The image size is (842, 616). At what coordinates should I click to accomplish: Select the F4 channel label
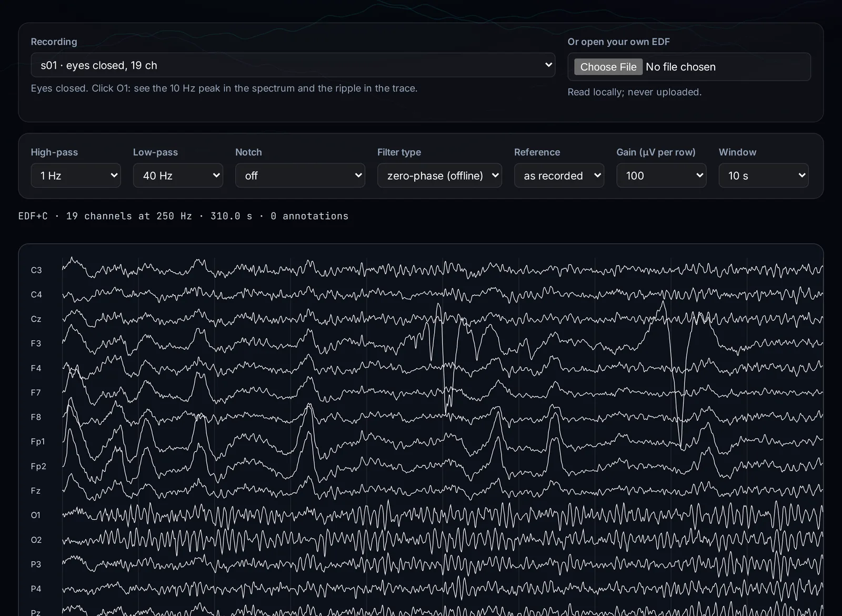[36, 368]
